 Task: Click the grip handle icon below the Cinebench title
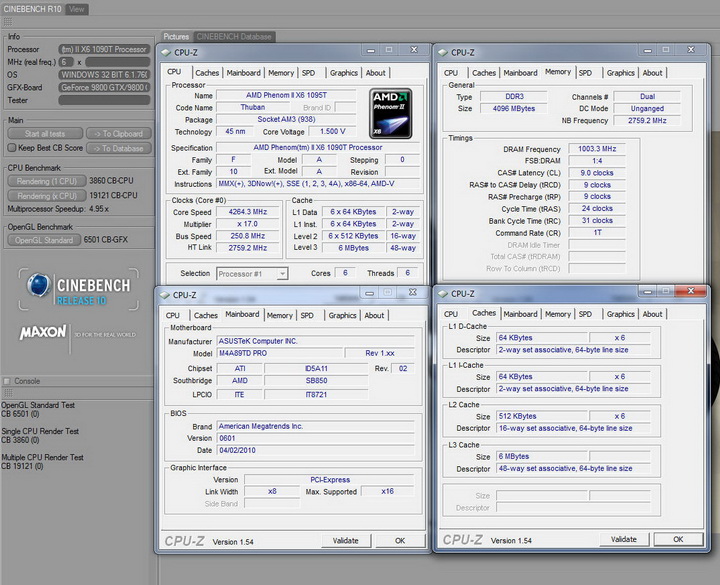[7, 22]
